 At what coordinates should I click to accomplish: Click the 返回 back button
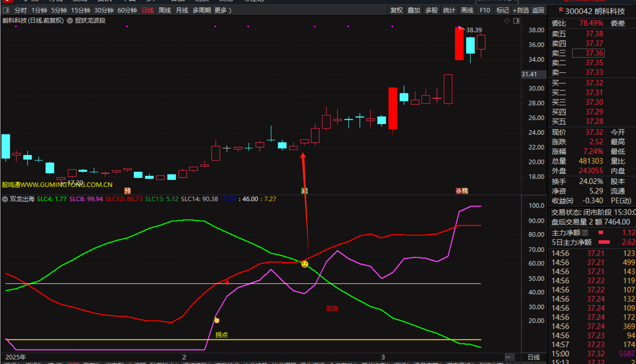pos(538,10)
